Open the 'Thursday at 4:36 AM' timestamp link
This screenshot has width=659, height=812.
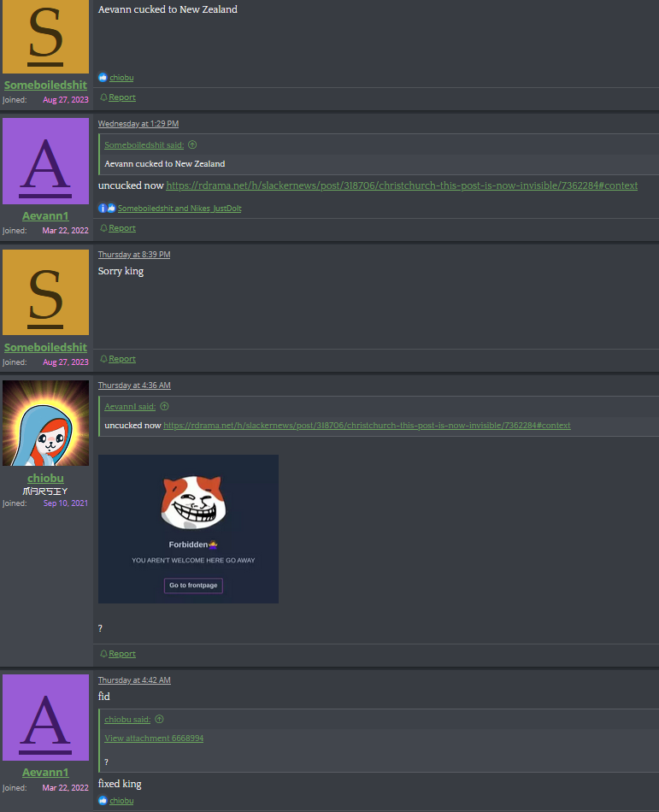134,385
